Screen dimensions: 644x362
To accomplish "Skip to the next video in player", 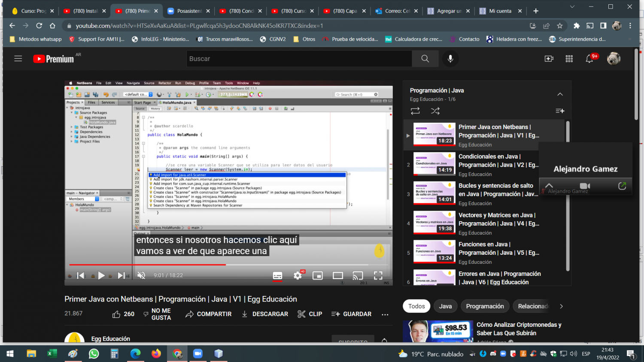I will 122,275.
